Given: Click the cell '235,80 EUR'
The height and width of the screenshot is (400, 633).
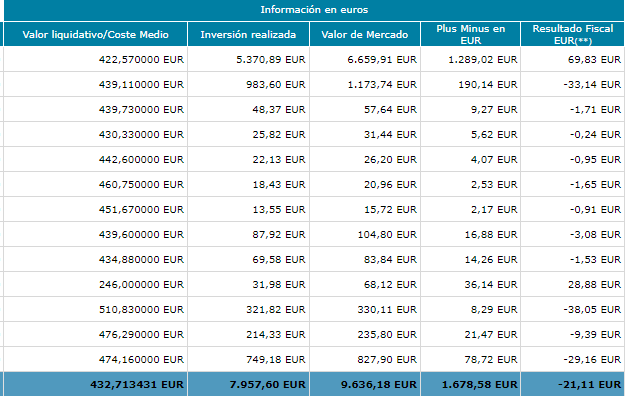Looking at the screenshot, I should [x=365, y=335].
